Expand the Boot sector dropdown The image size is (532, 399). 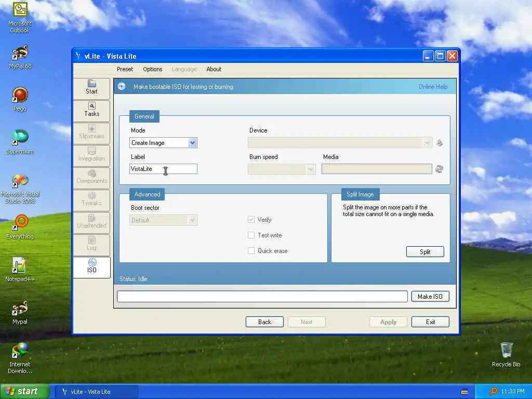coord(192,220)
